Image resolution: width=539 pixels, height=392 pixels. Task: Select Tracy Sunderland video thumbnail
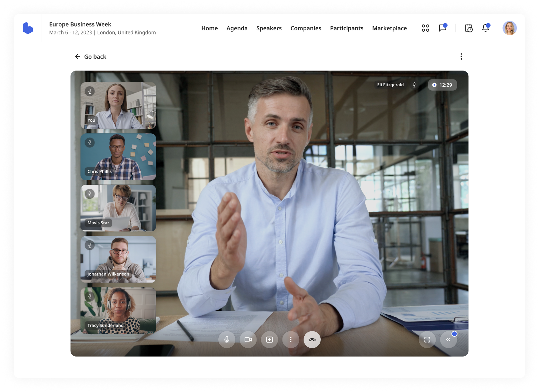(x=118, y=311)
